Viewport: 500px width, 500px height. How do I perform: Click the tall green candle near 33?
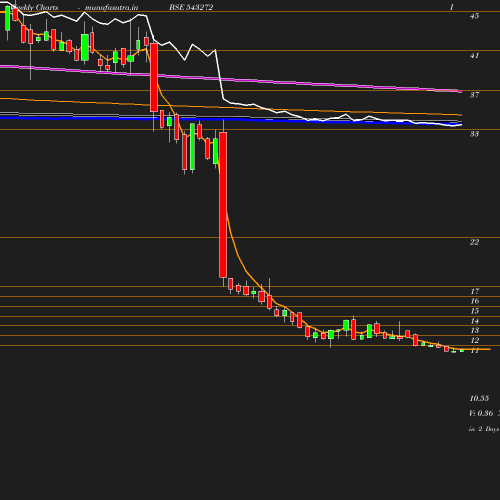point(192,147)
